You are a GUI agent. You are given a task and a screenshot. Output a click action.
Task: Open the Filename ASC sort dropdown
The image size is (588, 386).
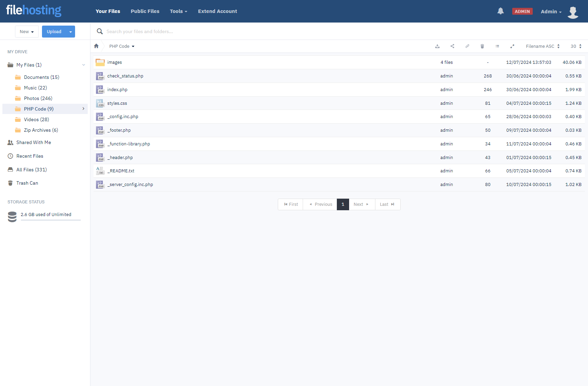point(542,46)
